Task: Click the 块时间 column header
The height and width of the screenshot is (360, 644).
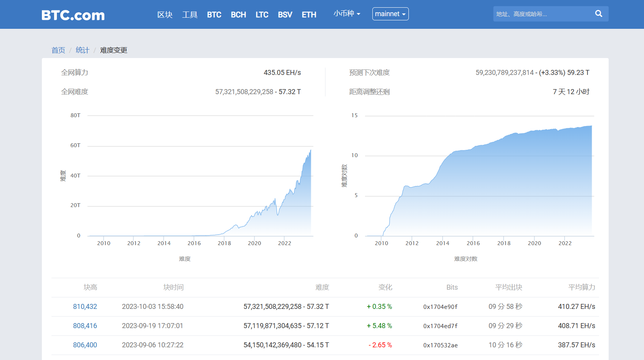Action: [x=173, y=287]
